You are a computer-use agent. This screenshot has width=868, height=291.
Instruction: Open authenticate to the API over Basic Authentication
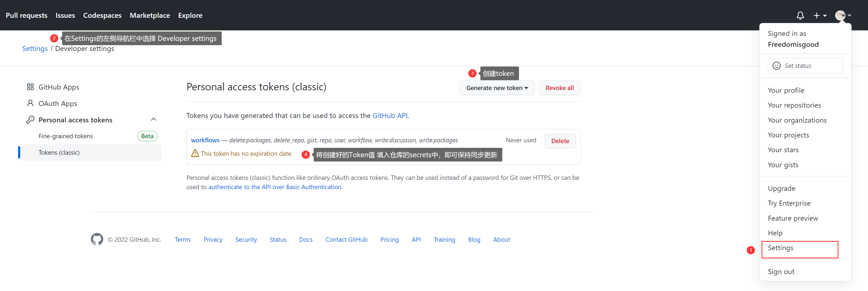(x=275, y=187)
